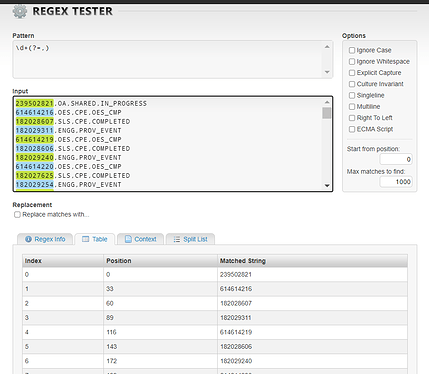This screenshot has width=429, height=374.
Task: Click the list icon on Split List tab
Action: coord(177,239)
